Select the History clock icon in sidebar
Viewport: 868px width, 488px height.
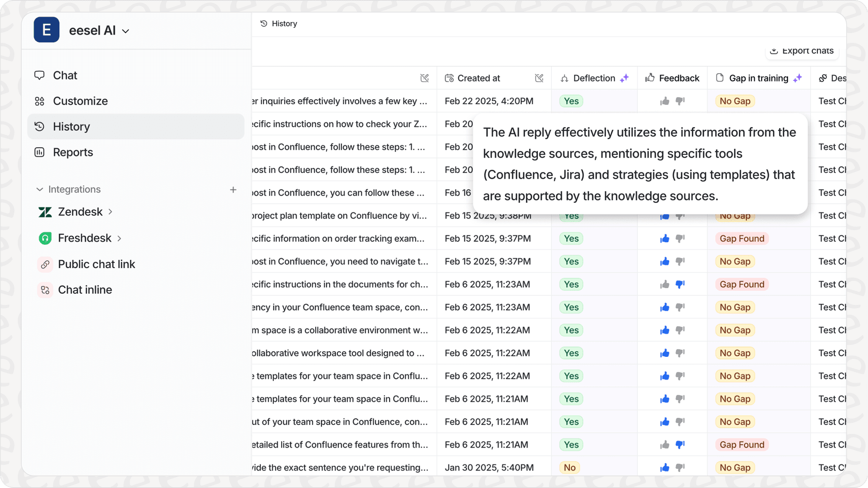coord(39,127)
